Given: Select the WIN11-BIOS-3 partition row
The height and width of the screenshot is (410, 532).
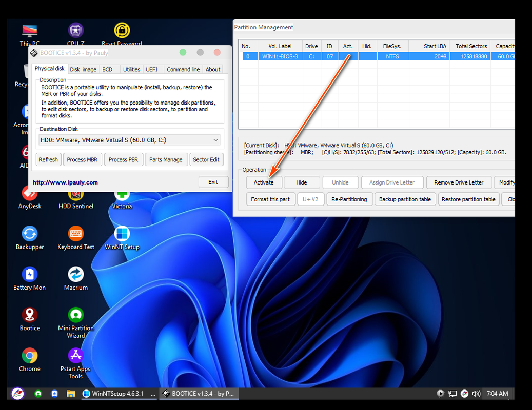Looking at the screenshot, I should pos(378,56).
